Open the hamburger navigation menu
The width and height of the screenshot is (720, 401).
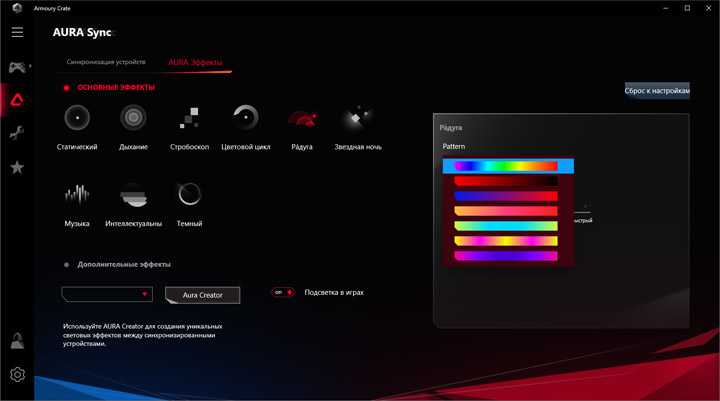pos(17,32)
